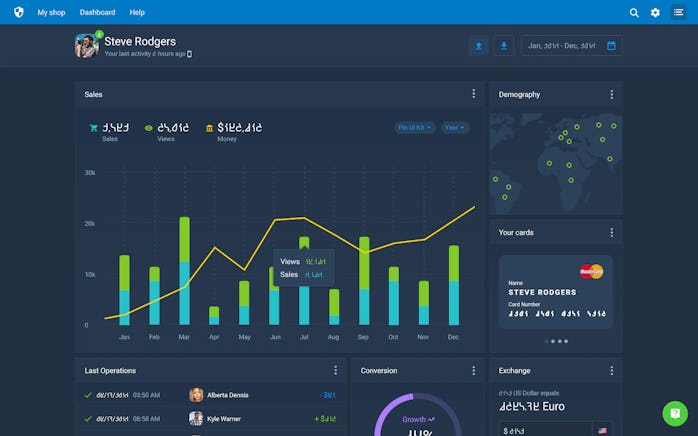
Task: Open the list menu icon at top right
Action: (x=678, y=12)
